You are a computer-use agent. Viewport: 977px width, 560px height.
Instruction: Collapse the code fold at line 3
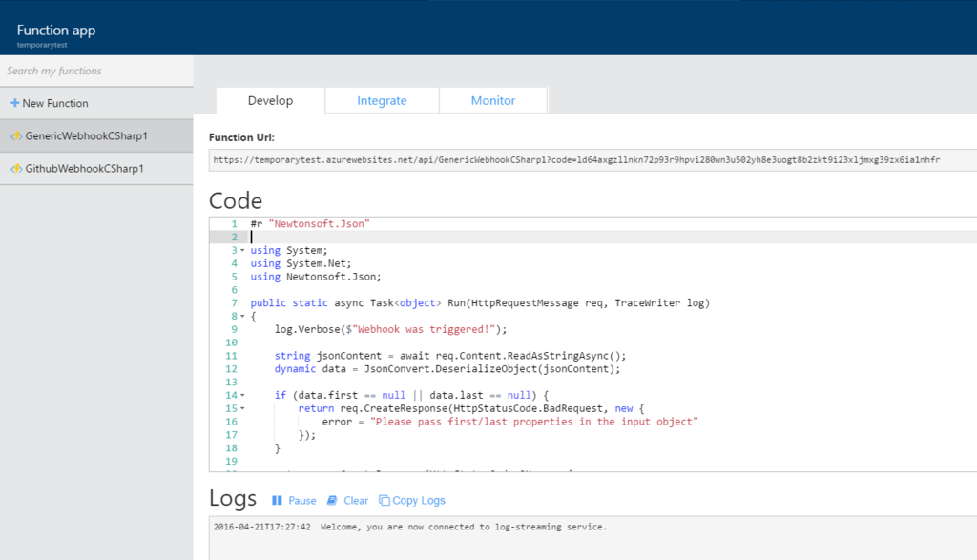pyautogui.click(x=242, y=250)
